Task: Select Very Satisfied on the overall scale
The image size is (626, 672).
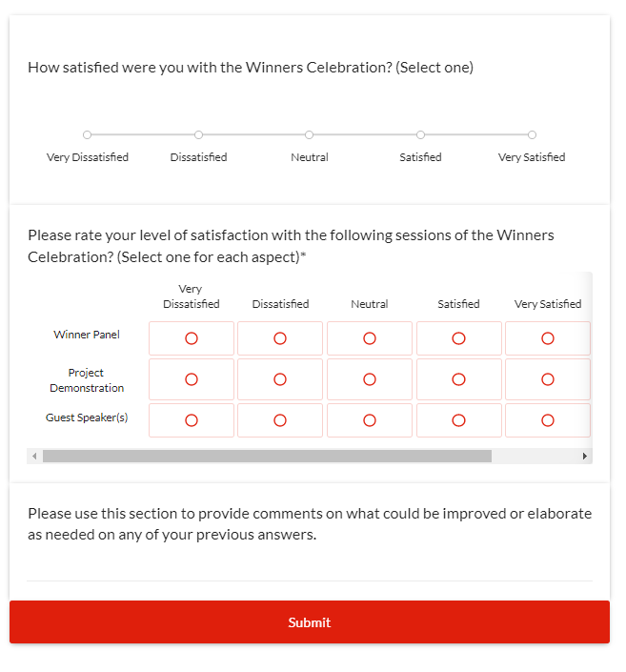Action: [x=532, y=135]
